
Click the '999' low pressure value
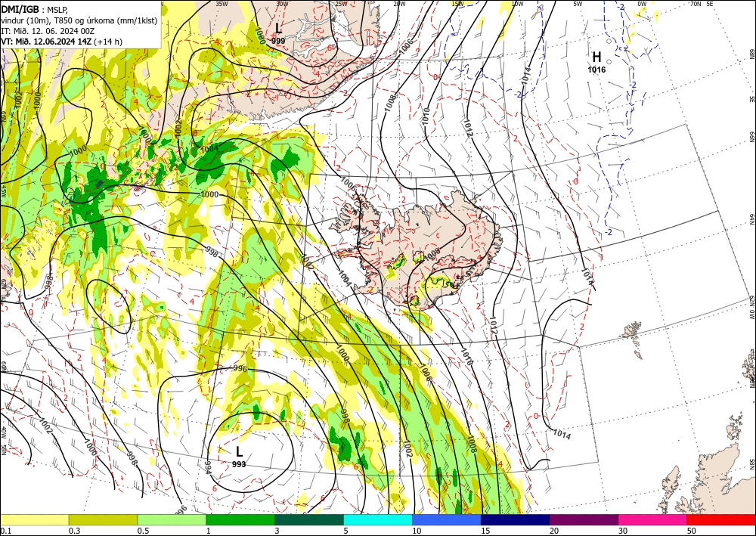[278, 41]
